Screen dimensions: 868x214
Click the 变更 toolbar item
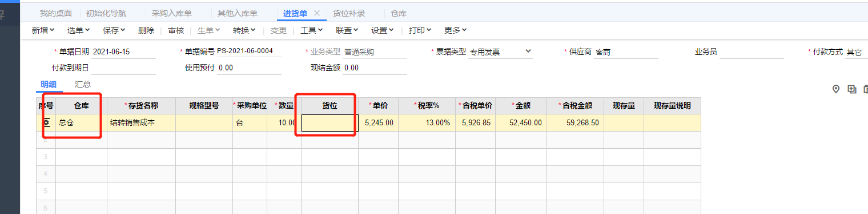tap(278, 30)
